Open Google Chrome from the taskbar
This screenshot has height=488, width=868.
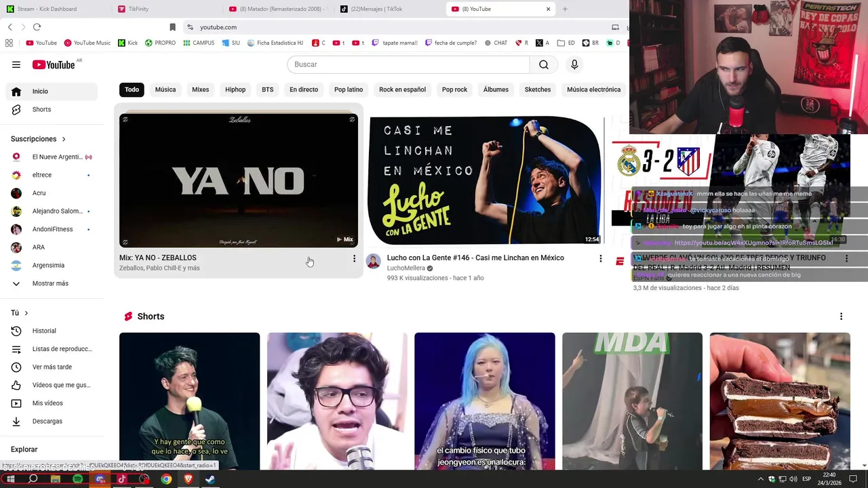166,479
